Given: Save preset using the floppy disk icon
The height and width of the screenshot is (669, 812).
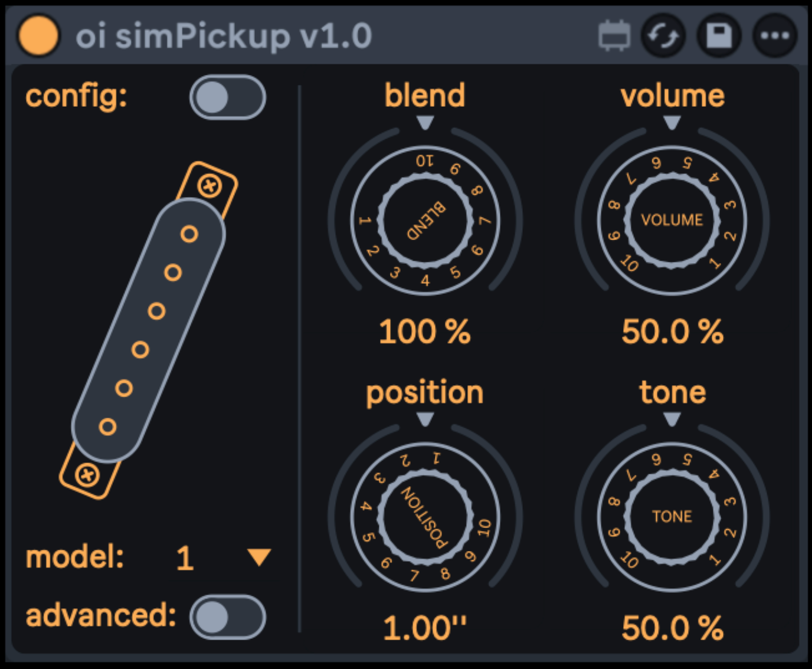Looking at the screenshot, I should click(x=719, y=36).
